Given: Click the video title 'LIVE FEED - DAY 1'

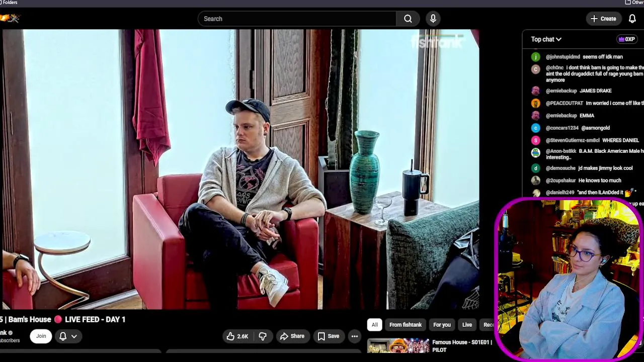Looking at the screenshot, I should [95, 319].
